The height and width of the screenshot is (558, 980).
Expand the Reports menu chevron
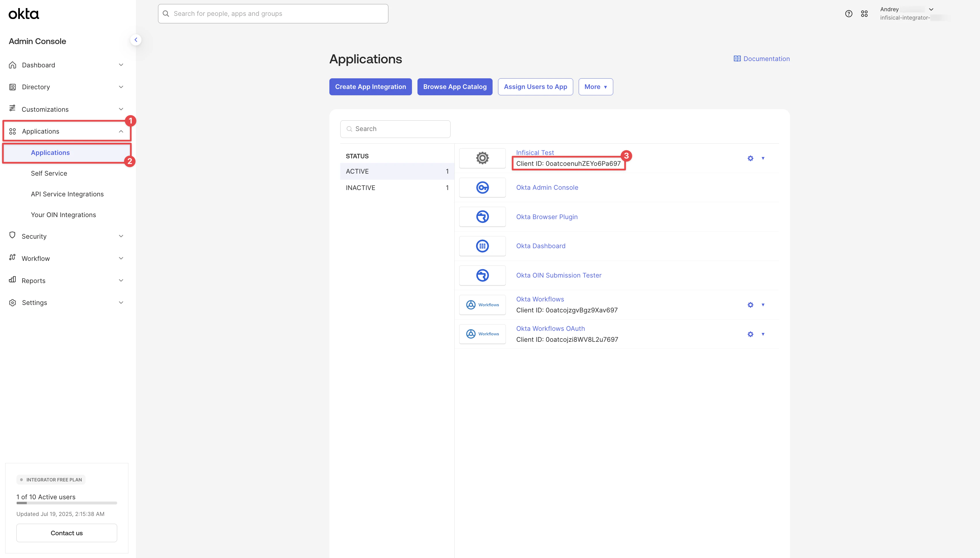tap(121, 280)
